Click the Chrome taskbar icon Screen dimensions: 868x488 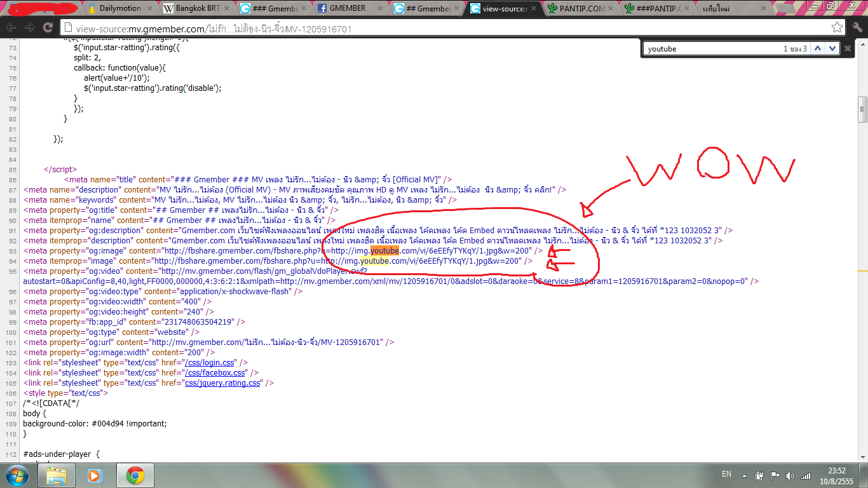click(x=135, y=475)
